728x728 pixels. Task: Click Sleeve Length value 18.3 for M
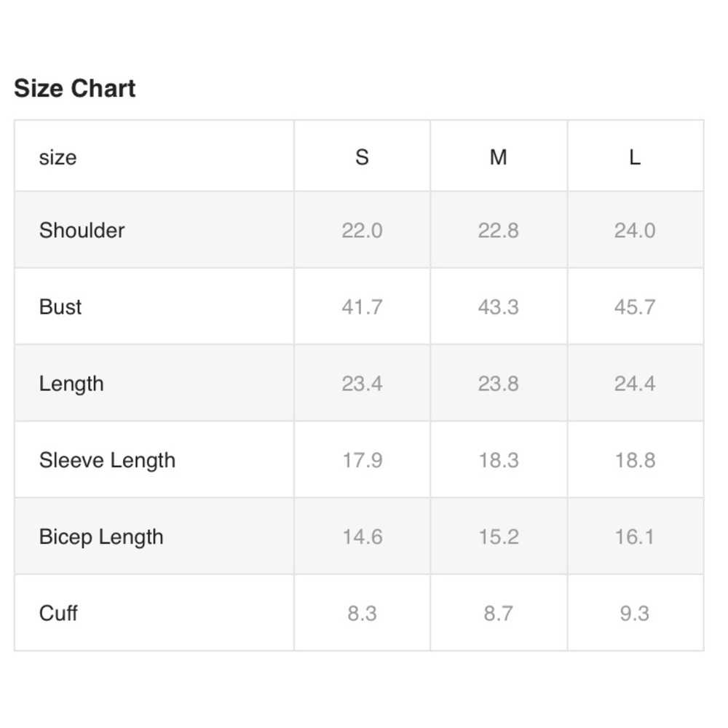499,461
